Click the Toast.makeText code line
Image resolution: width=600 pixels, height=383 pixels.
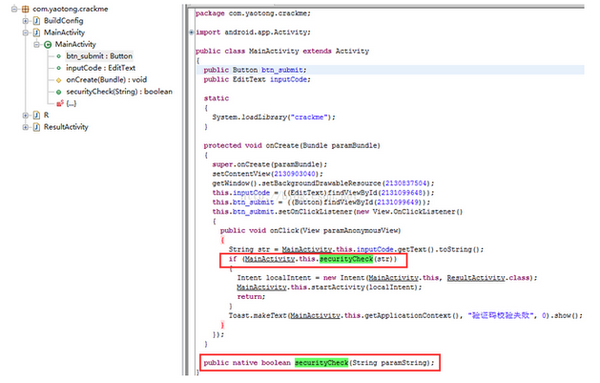(x=405, y=316)
